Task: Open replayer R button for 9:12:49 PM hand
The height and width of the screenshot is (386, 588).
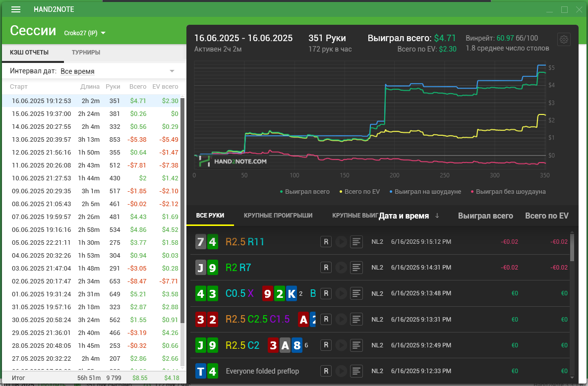Action: (x=326, y=345)
